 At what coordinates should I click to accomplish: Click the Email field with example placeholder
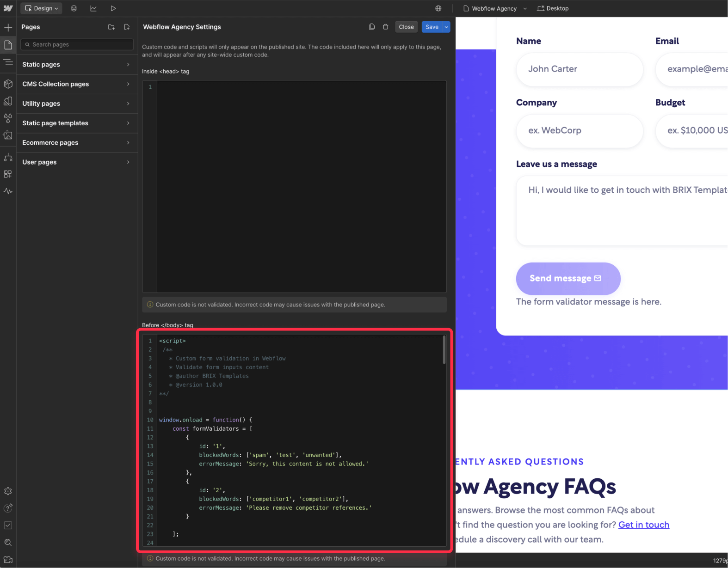pyautogui.click(x=692, y=69)
